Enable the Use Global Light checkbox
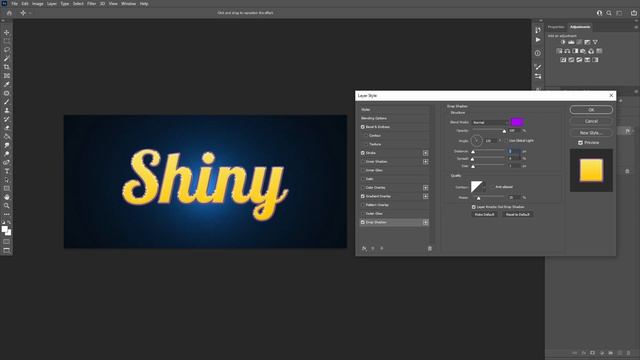The image size is (640, 360). click(x=506, y=140)
